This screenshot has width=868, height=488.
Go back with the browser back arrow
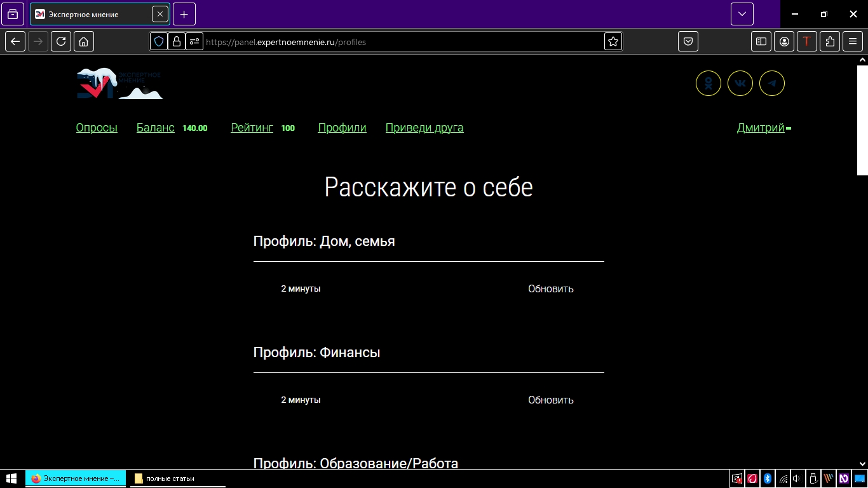(15, 41)
